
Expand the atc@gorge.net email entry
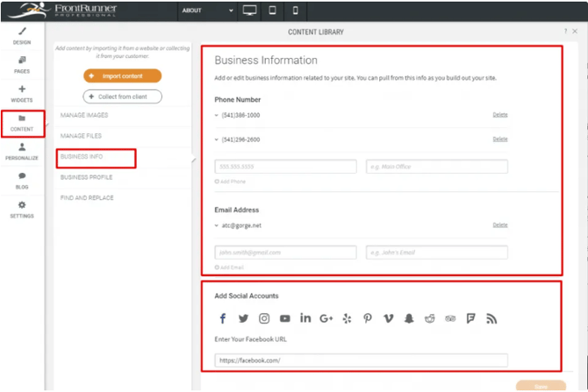(217, 225)
